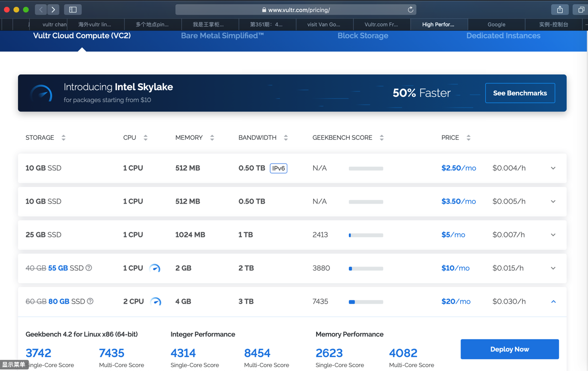
Task: Expand the $5/mo plan row chevron
Action: pyautogui.click(x=553, y=235)
